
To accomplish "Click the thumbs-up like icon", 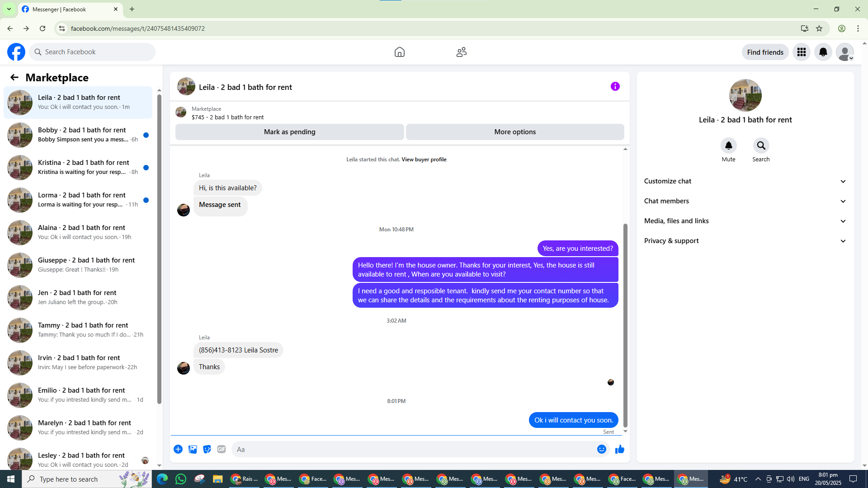I will click(x=619, y=449).
